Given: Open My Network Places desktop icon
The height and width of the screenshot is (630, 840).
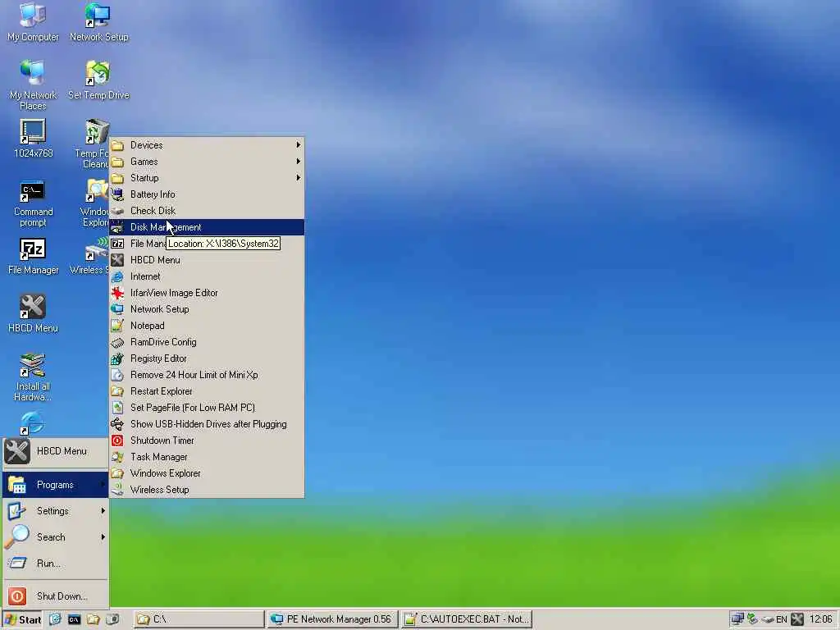Looking at the screenshot, I should tap(33, 85).
